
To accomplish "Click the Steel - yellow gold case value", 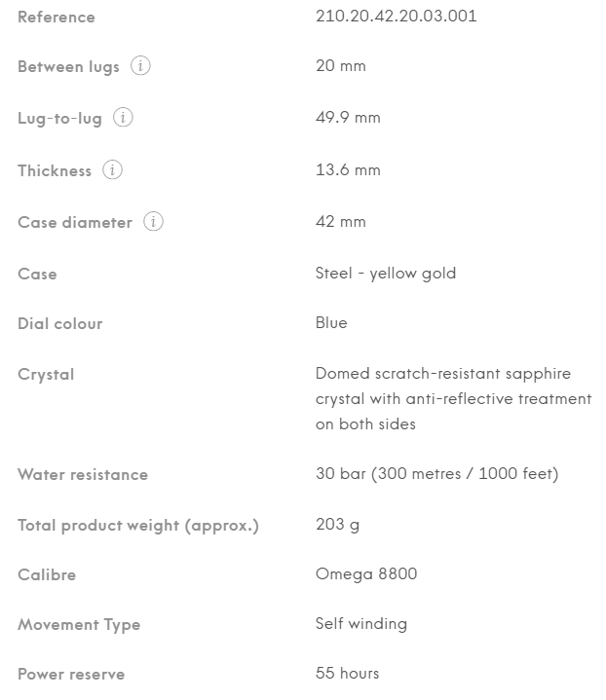I will (x=386, y=274).
